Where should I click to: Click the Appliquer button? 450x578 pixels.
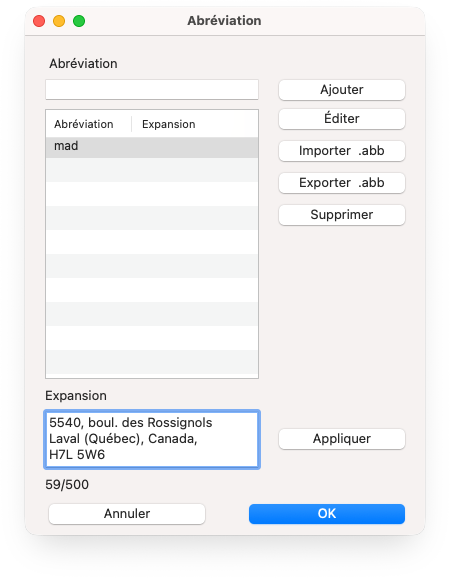click(x=342, y=439)
